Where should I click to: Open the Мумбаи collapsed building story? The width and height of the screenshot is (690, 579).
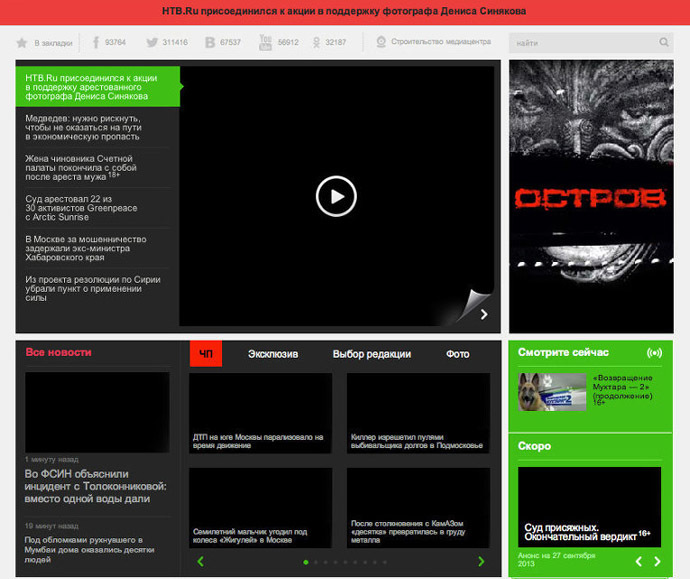[x=89, y=550]
